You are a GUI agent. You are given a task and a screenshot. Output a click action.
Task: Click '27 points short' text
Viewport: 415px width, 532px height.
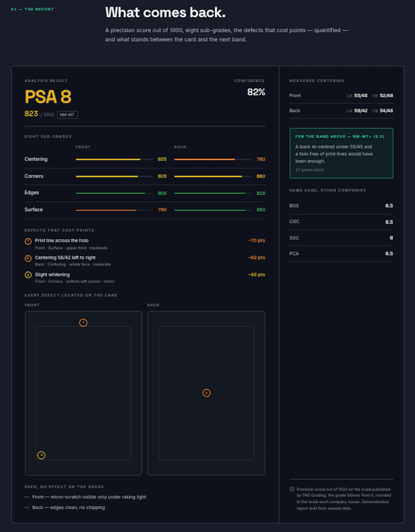[x=309, y=170]
